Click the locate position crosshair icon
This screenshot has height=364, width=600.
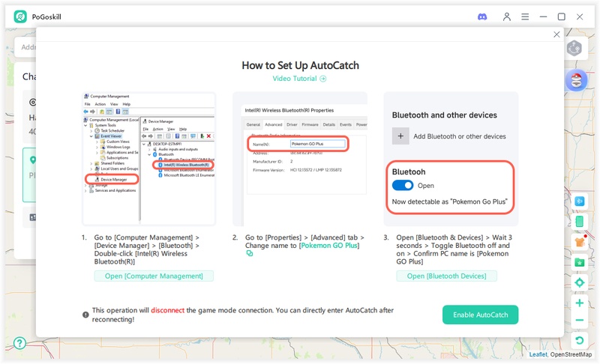[579, 282]
